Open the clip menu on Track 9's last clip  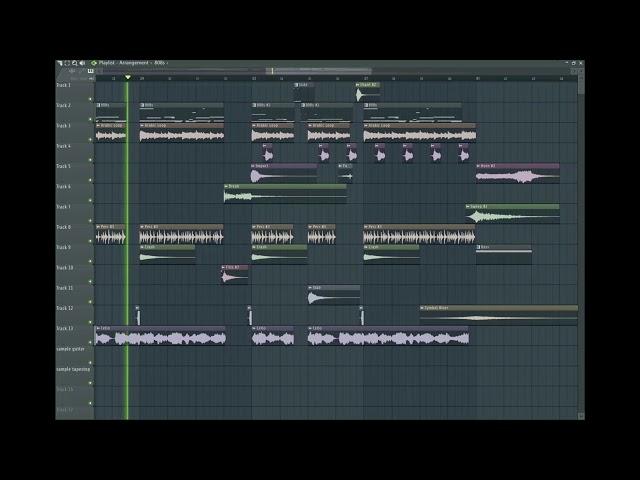coord(478,247)
